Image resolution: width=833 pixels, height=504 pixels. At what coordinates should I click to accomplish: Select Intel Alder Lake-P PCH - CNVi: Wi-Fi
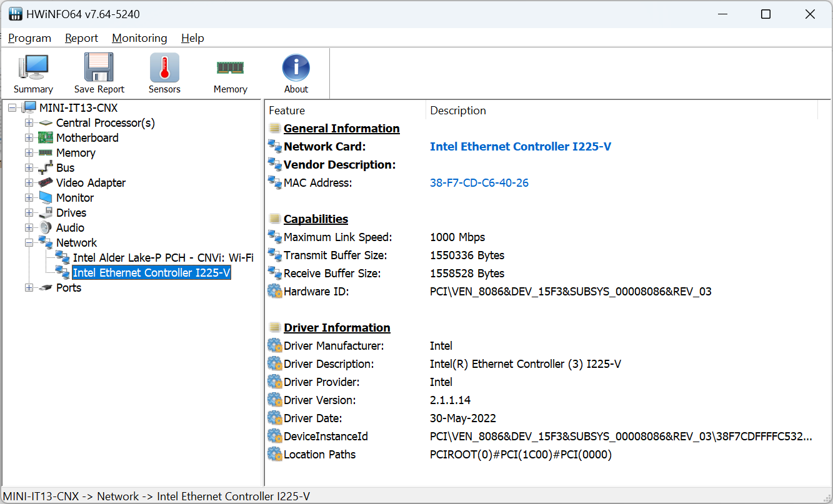click(163, 257)
